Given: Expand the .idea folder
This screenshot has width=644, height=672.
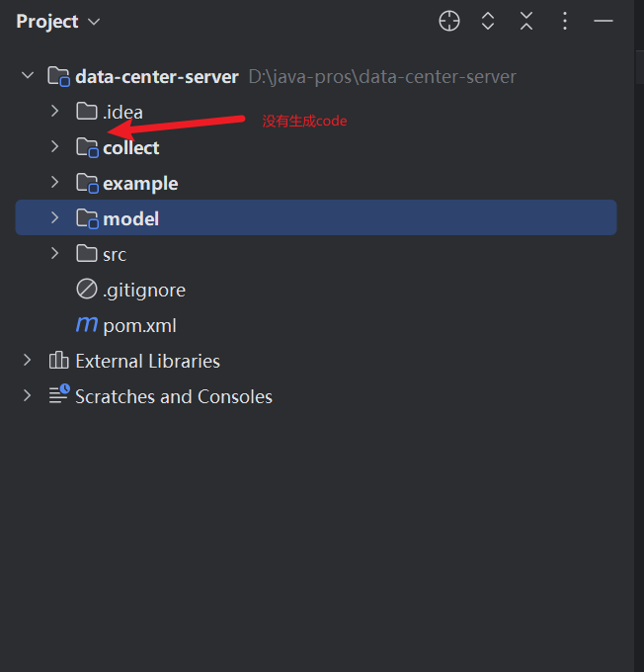Looking at the screenshot, I should pyautogui.click(x=54, y=112).
